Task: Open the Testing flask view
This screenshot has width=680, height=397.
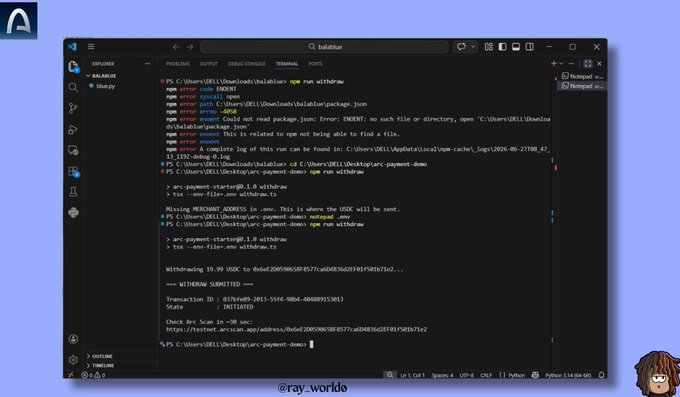Action: [73, 192]
